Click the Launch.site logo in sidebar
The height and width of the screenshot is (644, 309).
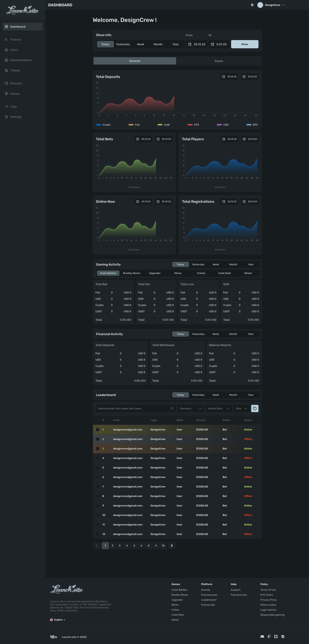click(23, 10)
